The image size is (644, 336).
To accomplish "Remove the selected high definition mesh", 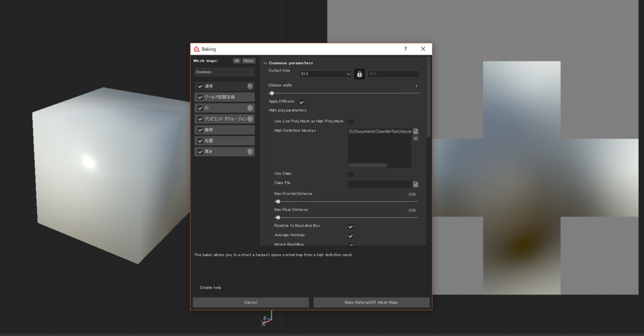I will tap(416, 139).
